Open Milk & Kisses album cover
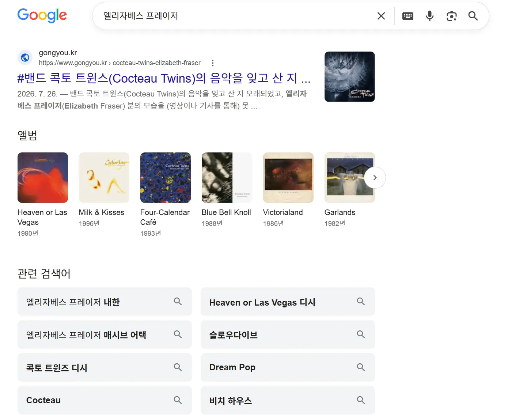The height and width of the screenshot is (420, 508). click(x=104, y=178)
